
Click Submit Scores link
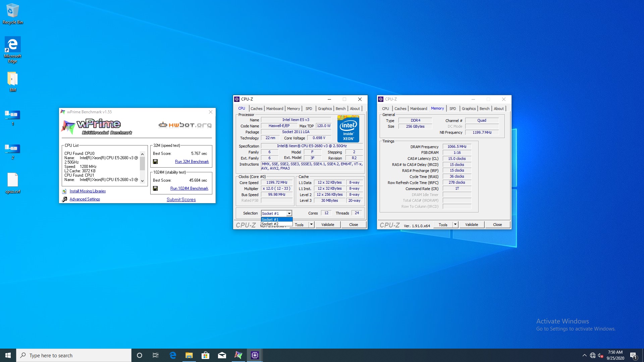[x=181, y=199]
